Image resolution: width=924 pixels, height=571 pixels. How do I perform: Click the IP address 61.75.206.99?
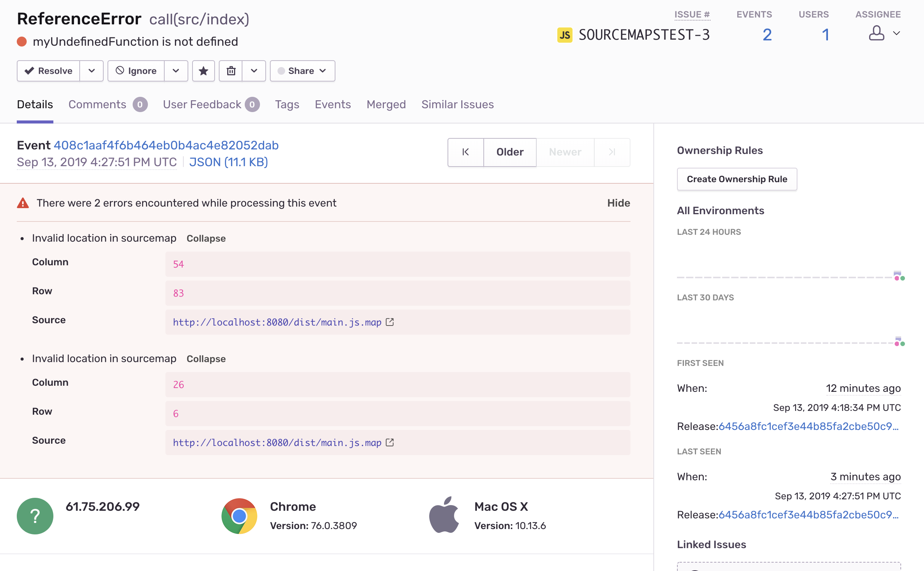tap(103, 507)
